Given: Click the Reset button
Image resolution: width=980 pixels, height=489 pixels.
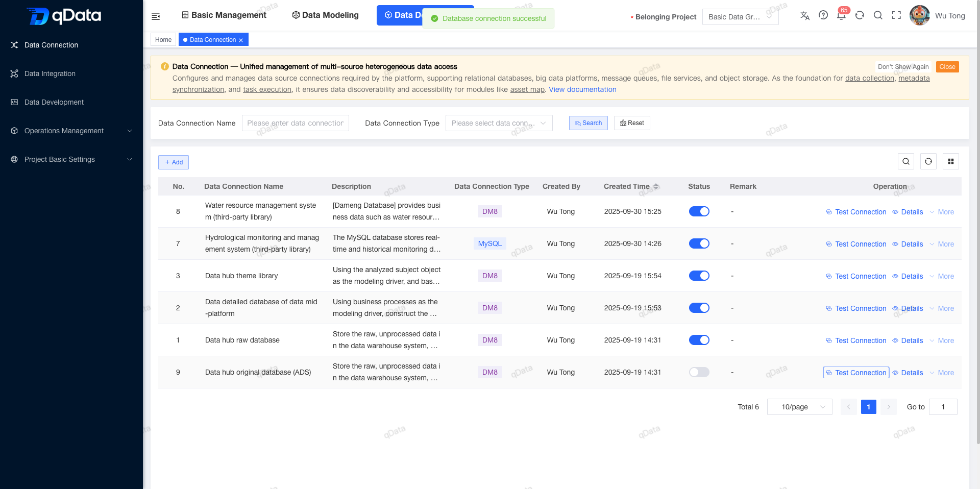Looking at the screenshot, I should (x=632, y=123).
